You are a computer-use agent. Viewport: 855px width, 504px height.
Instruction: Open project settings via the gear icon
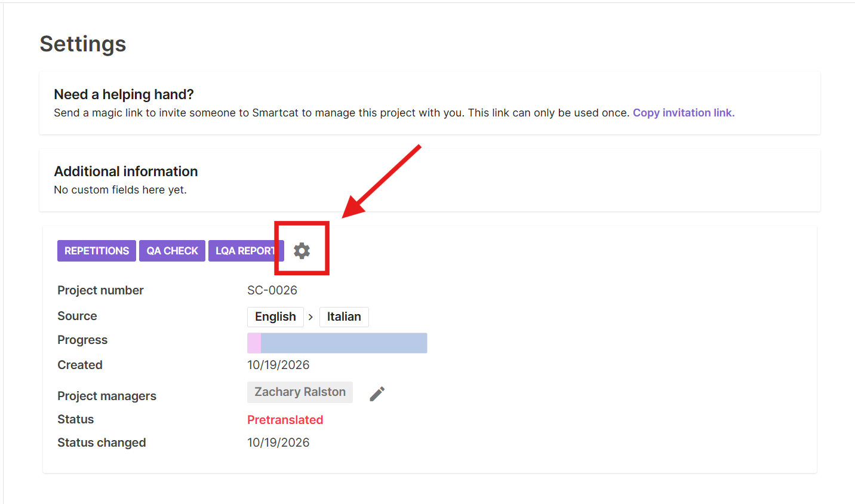point(302,251)
